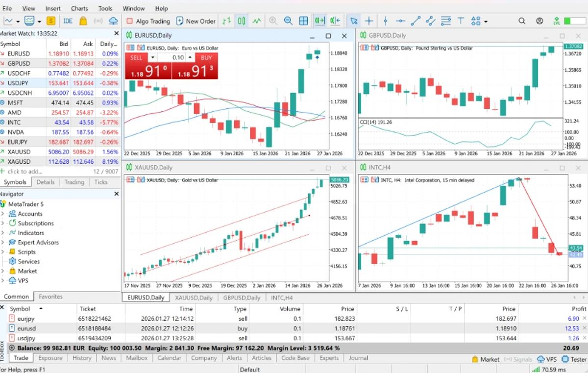Open the Charts menu
The height and width of the screenshot is (373, 588).
(x=79, y=8)
